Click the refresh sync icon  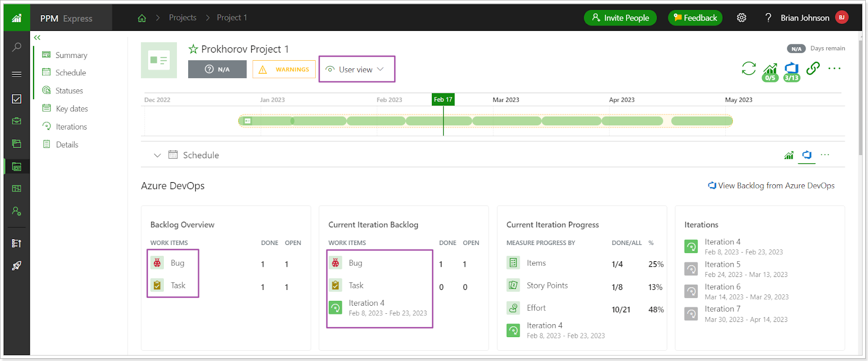click(x=749, y=68)
